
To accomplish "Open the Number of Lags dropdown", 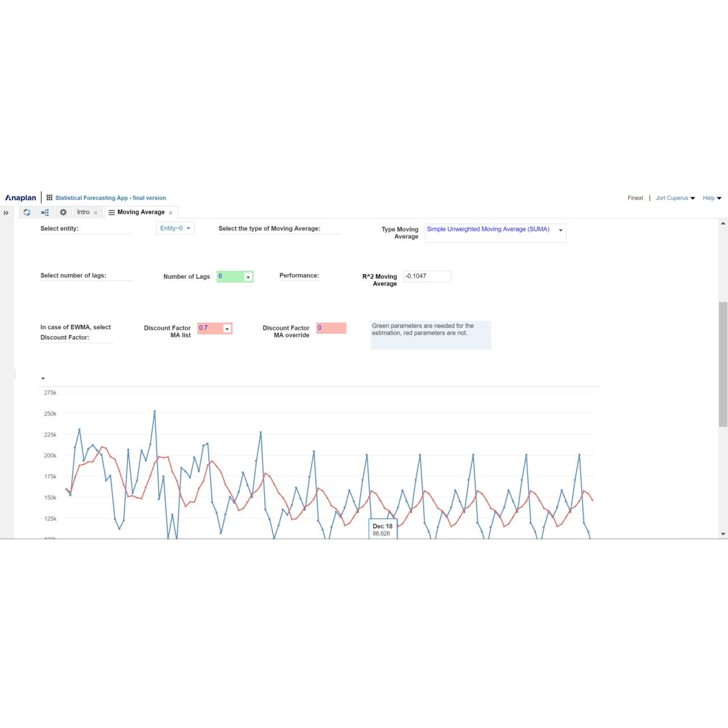I will coord(248,277).
